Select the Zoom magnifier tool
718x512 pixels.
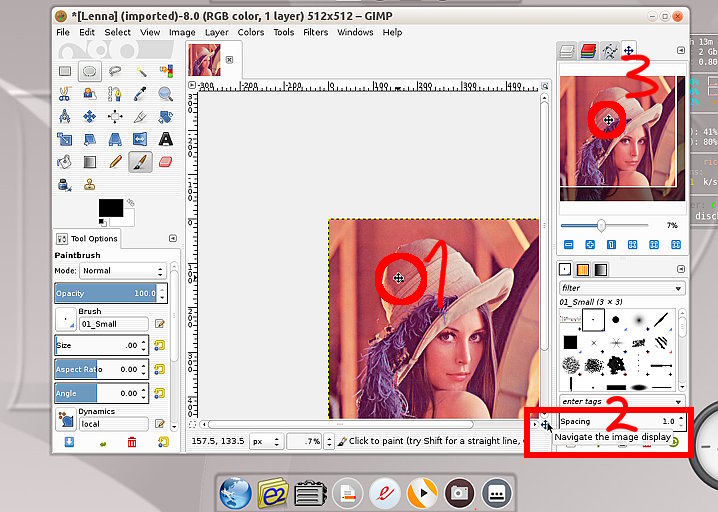click(166, 94)
